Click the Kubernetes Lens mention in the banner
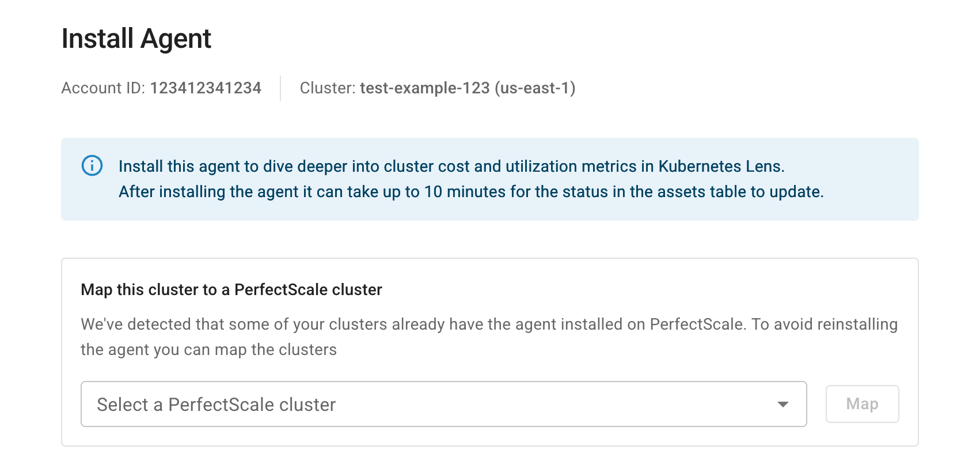Screen dimensions: 980x472 pos(721,166)
